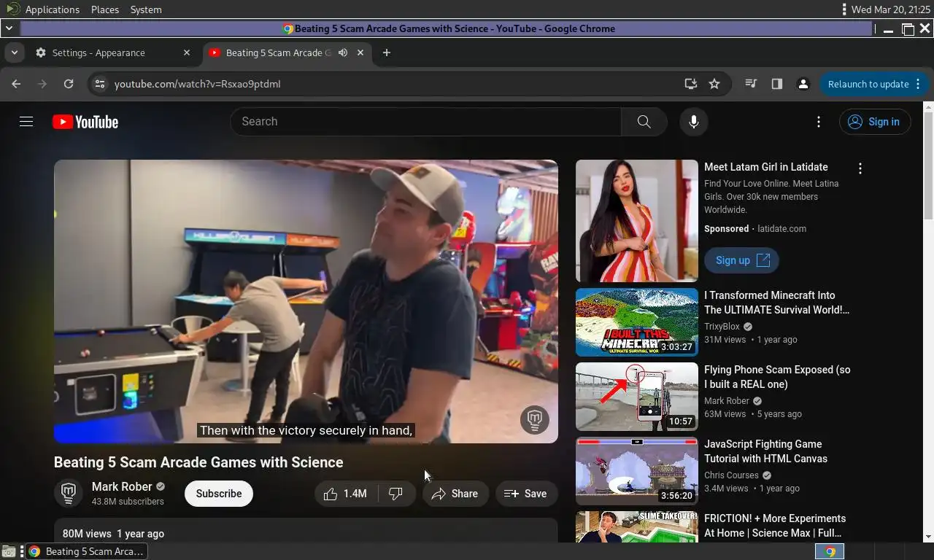Open the Applications menu
This screenshot has height=560, width=934.
pyautogui.click(x=52, y=9)
